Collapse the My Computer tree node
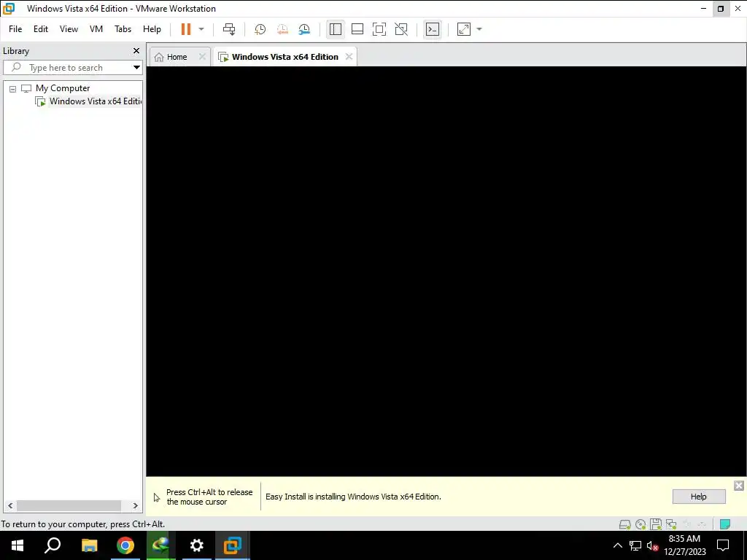Screen dimensions: 747x560 pos(13,88)
